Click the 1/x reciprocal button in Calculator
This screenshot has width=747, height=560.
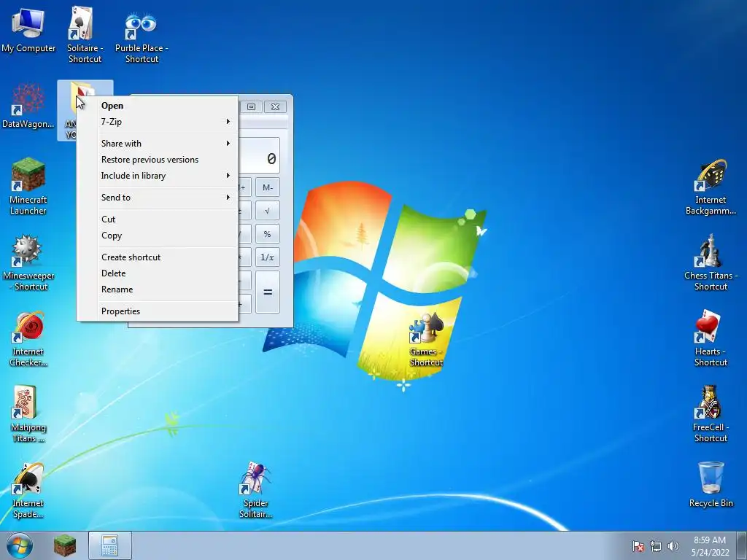click(x=267, y=257)
